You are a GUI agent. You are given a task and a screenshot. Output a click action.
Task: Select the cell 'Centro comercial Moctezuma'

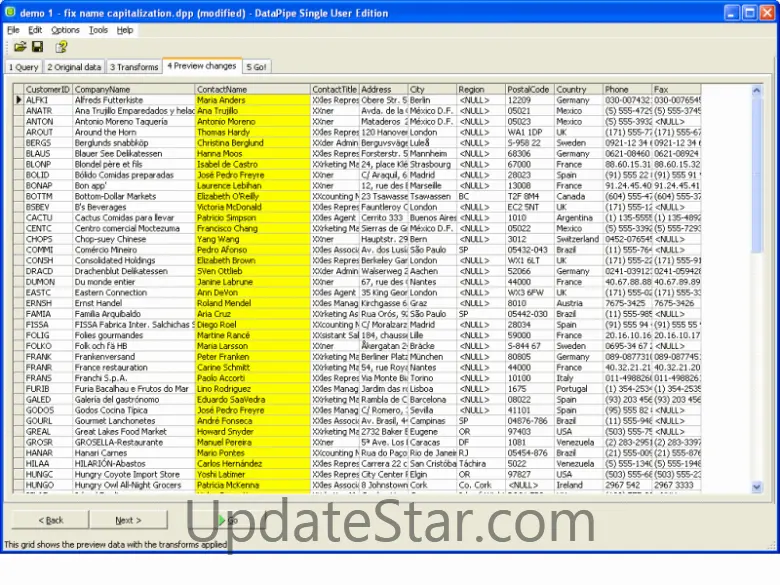pos(133,228)
